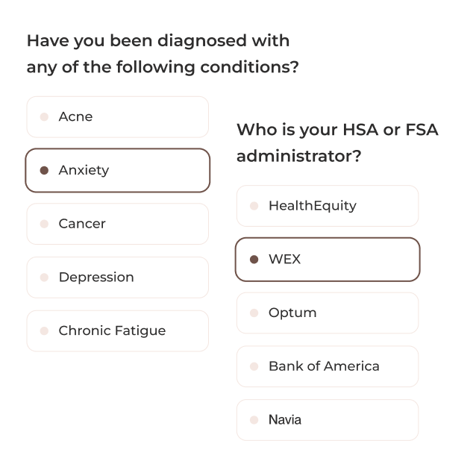Select the Acne condition option

[x=117, y=117]
